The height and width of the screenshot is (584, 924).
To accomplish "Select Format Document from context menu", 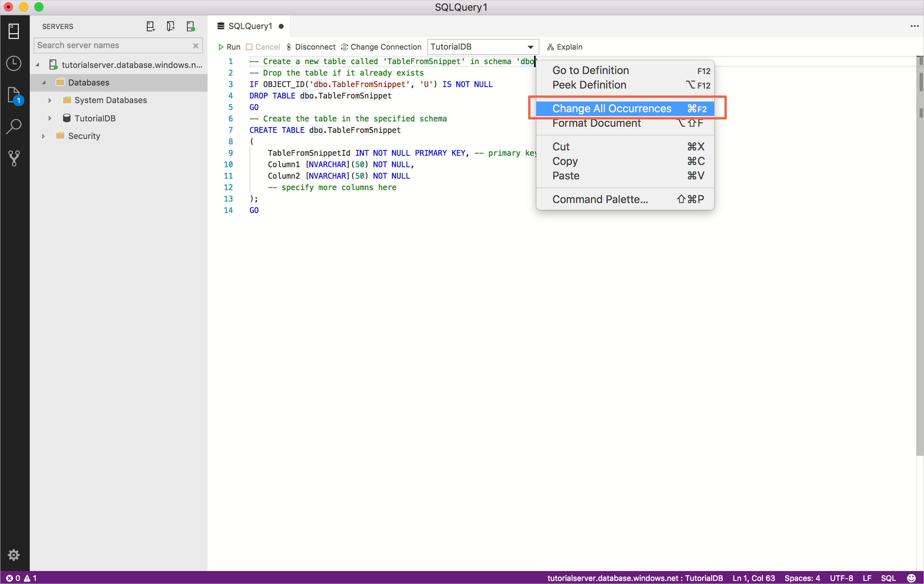I will point(597,123).
